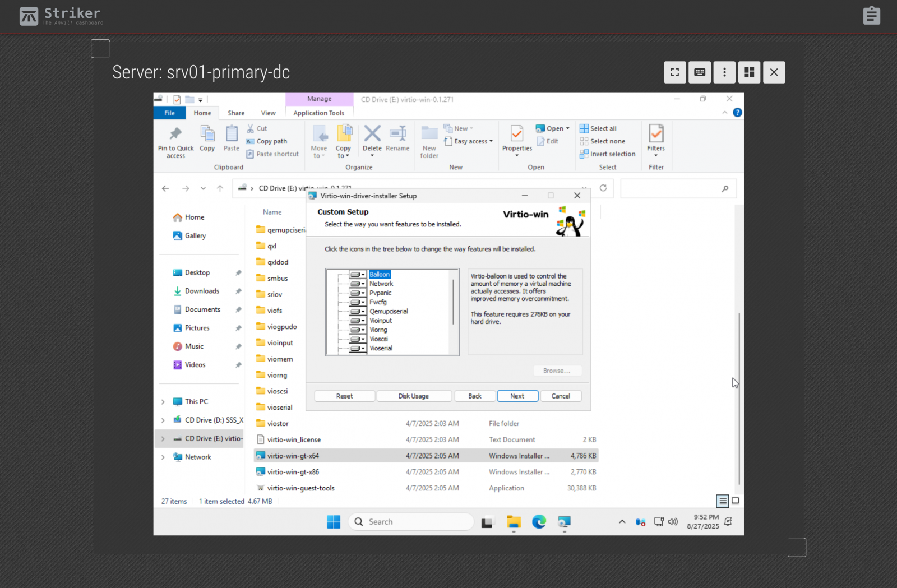
Task: Click the dashboard layout grid icon
Action: click(x=749, y=72)
